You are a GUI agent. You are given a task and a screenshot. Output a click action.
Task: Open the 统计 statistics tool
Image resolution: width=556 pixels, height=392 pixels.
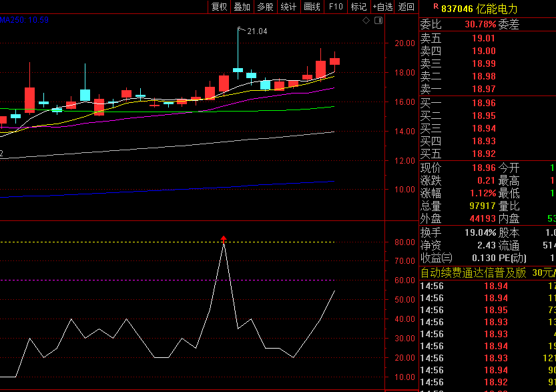tap(288, 7)
